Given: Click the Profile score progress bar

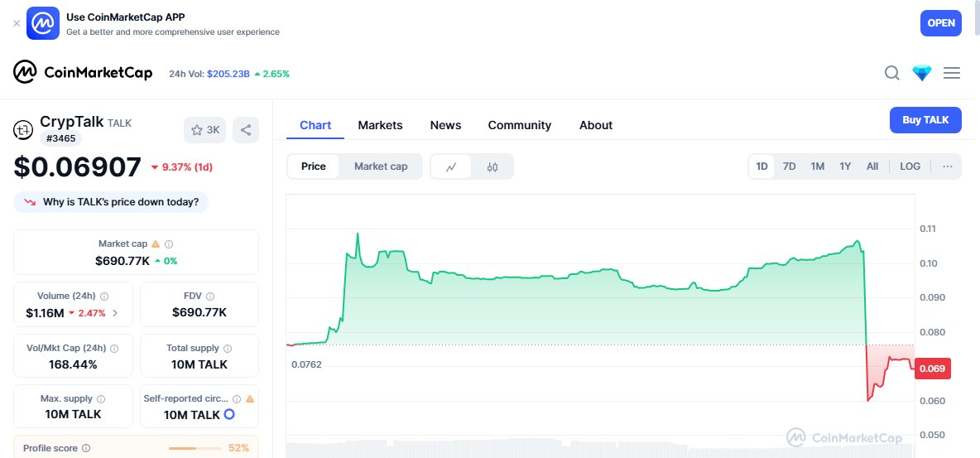Looking at the screenshot, I should click(x=195, y=448).
